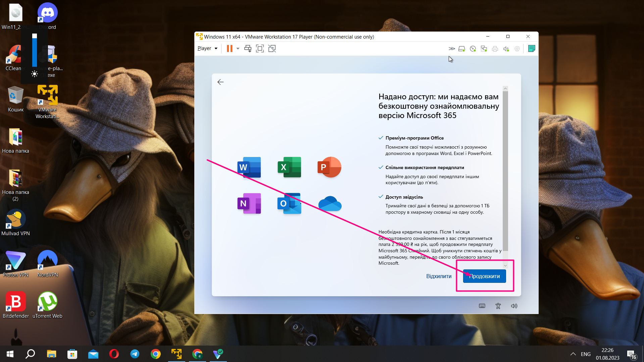Image resolution: width=644 pixels, height=362 pixels.
Task: Open the notification center icon
Action: pos(631,354)
